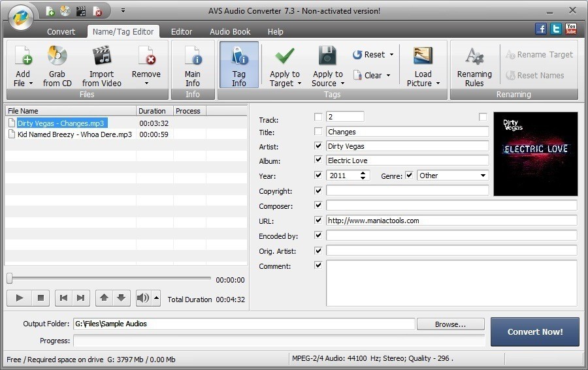Image resolution: width=588 pixels, height=370 pixels.
Task: Skip to the previous track
Action: tap(64, 298)
